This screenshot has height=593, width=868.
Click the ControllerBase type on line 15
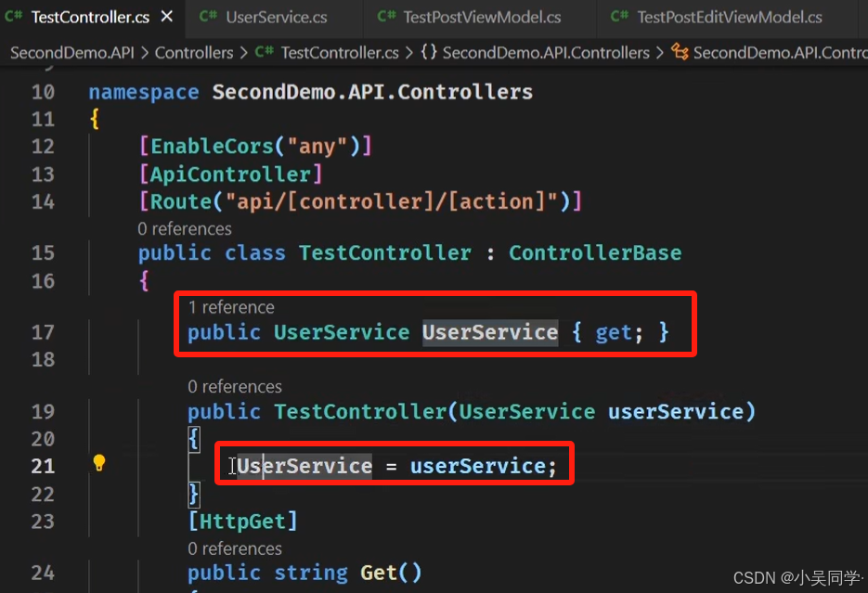pos(595,252)
